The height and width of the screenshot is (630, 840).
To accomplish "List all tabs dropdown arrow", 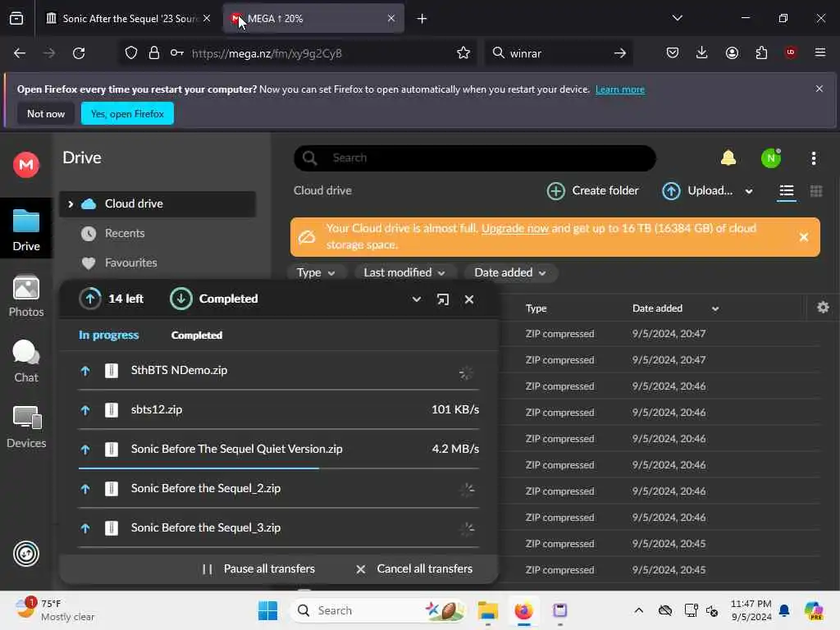I will coord(677,18).
